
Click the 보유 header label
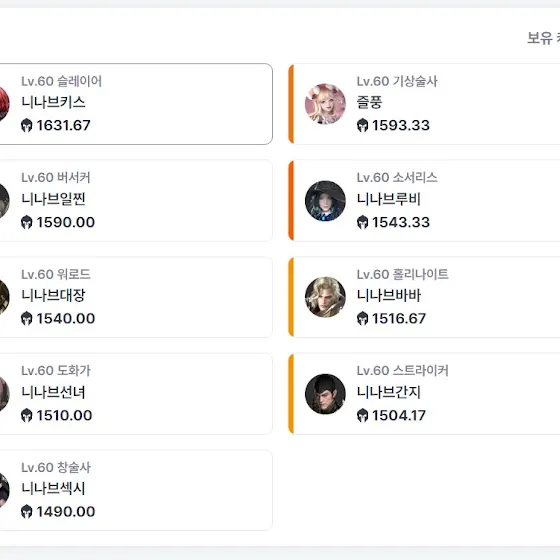(540, 38)
